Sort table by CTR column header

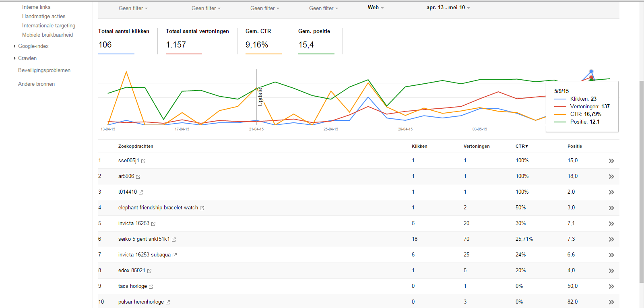pyautogui.click(x=522, y=147)
